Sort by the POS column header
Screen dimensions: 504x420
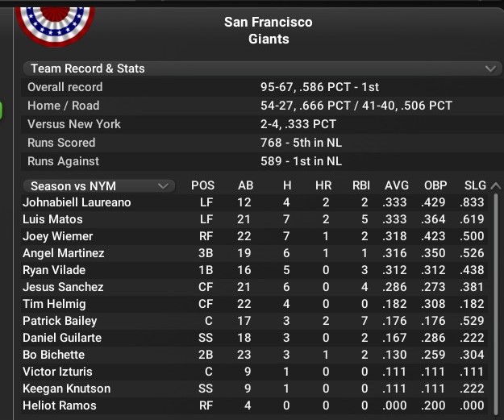click(202, 185)
